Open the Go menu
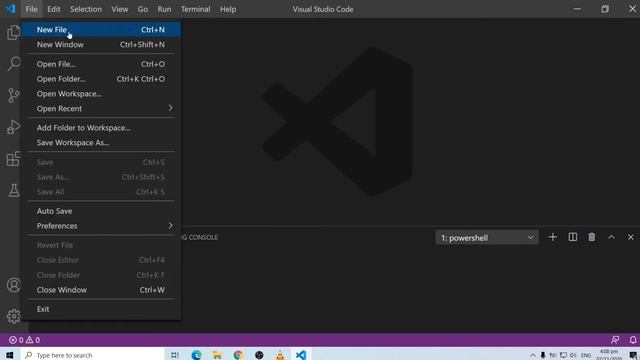Viewport: 640px width, 360px height. pos(142,9)
